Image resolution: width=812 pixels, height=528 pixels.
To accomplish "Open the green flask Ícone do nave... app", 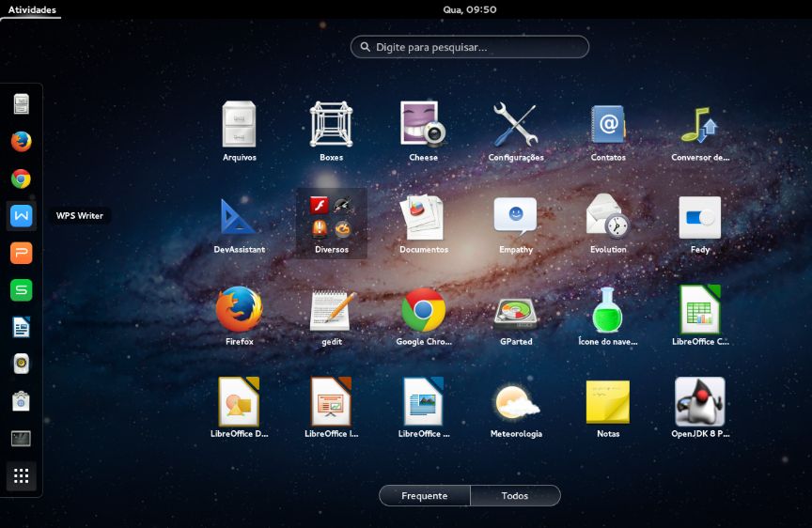I will pos(608,316).
